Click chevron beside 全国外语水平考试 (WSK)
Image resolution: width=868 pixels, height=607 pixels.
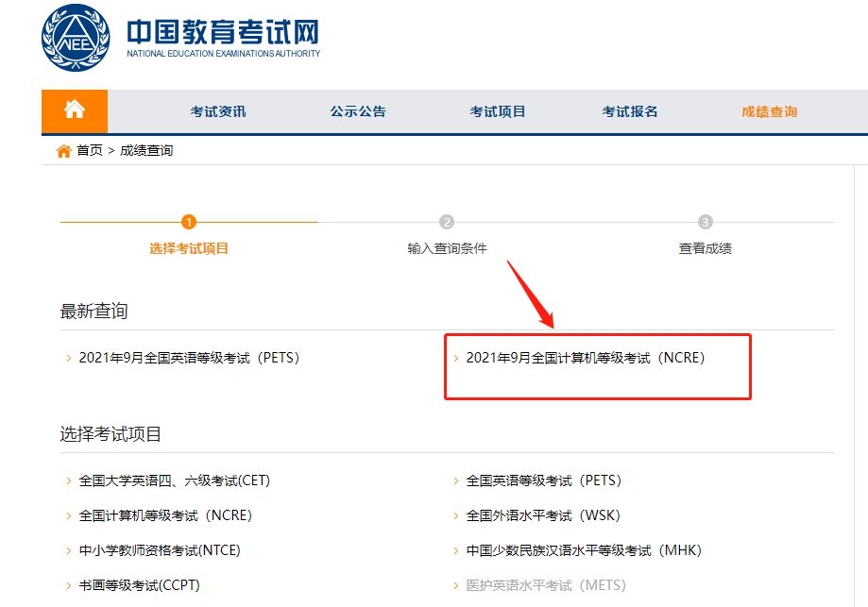tap(456, 515)
